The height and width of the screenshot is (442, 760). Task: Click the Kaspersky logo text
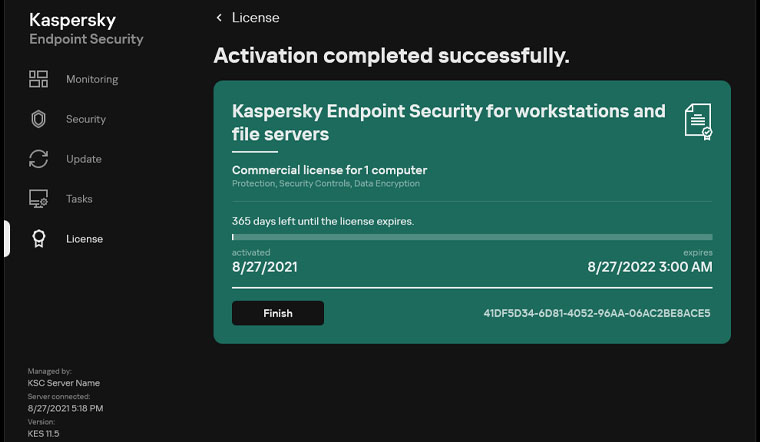coord(72,20)
